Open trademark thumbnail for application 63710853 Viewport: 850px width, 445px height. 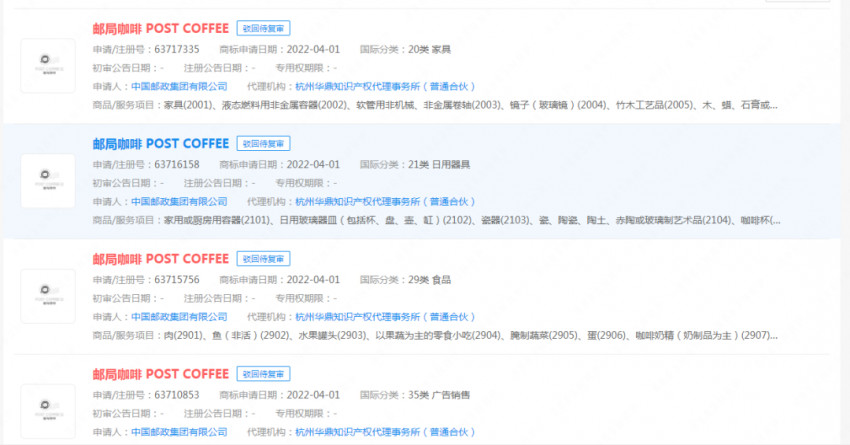[48, 411]
